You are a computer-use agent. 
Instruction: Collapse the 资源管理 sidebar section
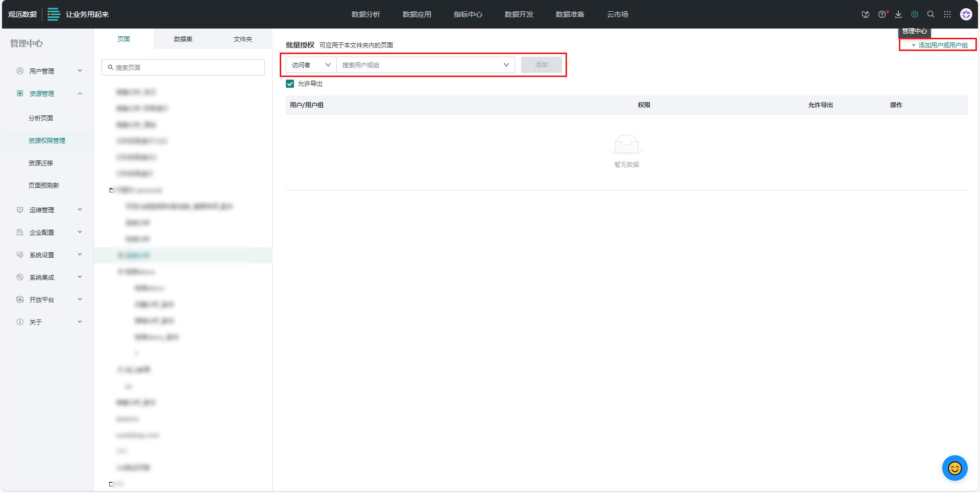point(48,93)
